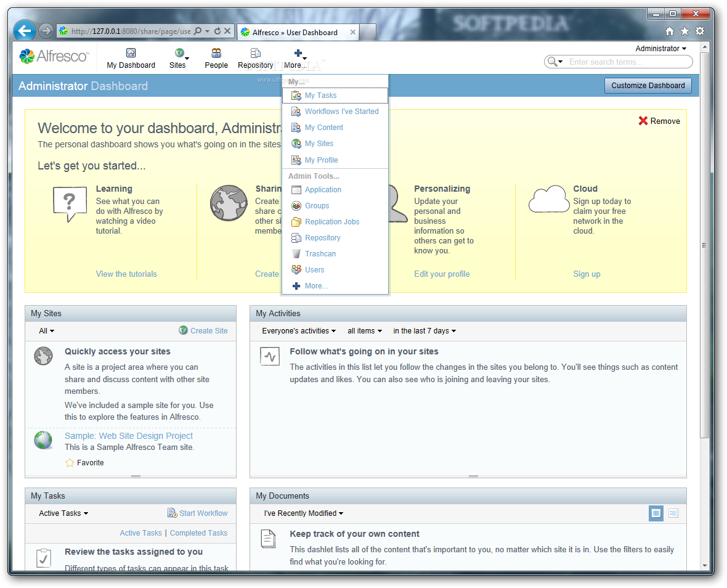Click the Edit your profile link
The height and width of the screenshot is (588, 727).
click(442, 274)
